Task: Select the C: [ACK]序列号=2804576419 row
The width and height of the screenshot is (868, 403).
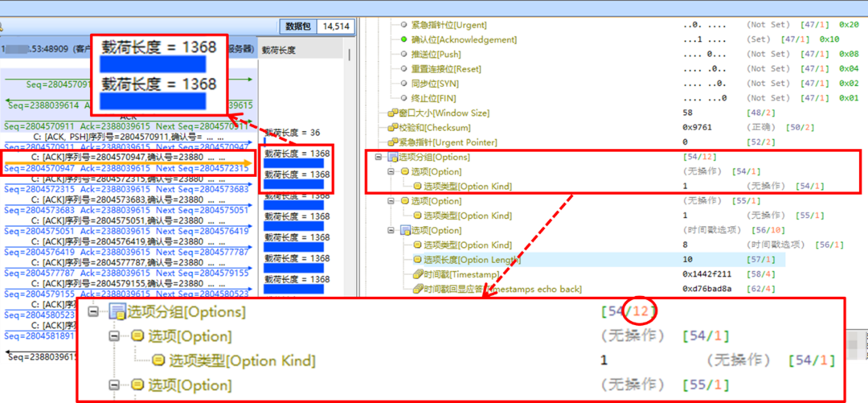Action: [x=129, y=241]
